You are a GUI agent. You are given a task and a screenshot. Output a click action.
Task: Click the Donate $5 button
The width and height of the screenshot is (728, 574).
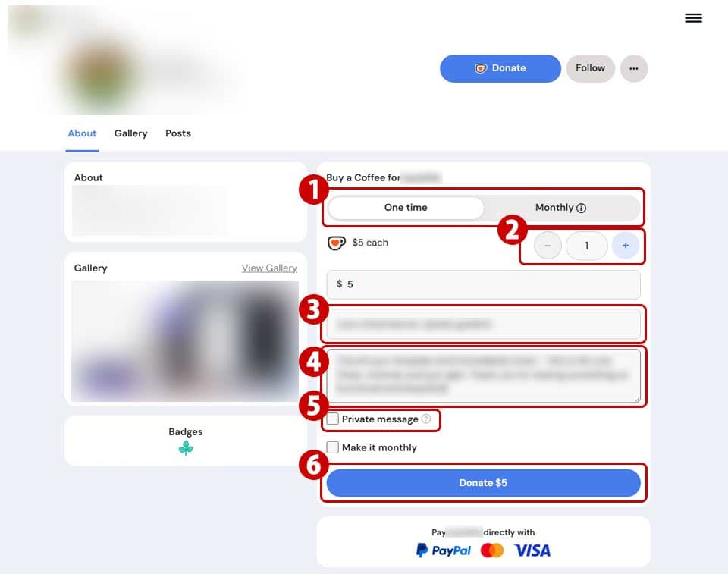coord(483,483)
